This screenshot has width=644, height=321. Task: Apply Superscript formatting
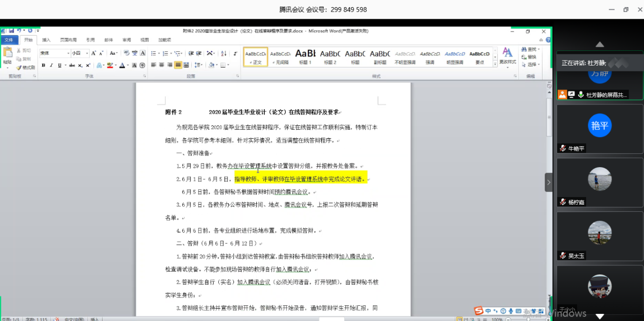pos(88,66)
